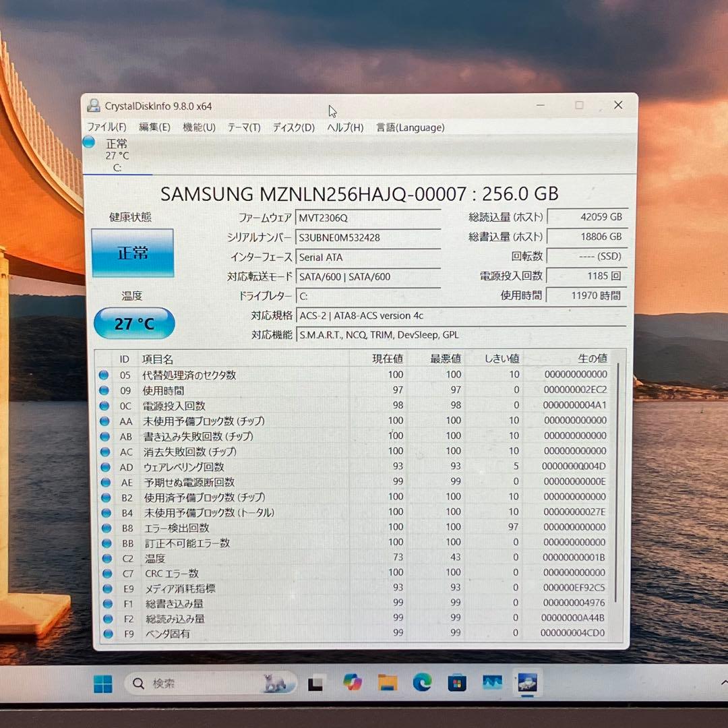Image resolution: width=728 pixels, height=728 pixels.
Task: Click the features field S.M.A.R.T., NCQ, TRIM
Action: tap(460, 335)
